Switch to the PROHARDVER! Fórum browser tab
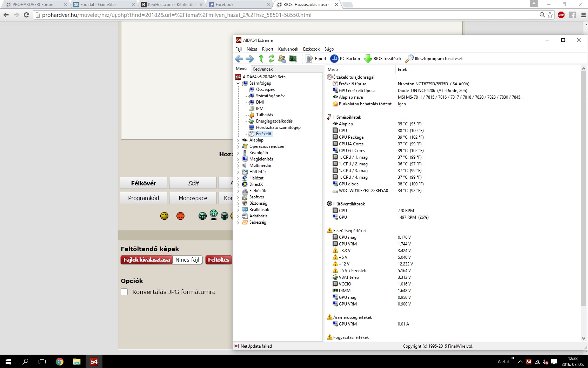588x368 pixels. click(x=35, y=5)
